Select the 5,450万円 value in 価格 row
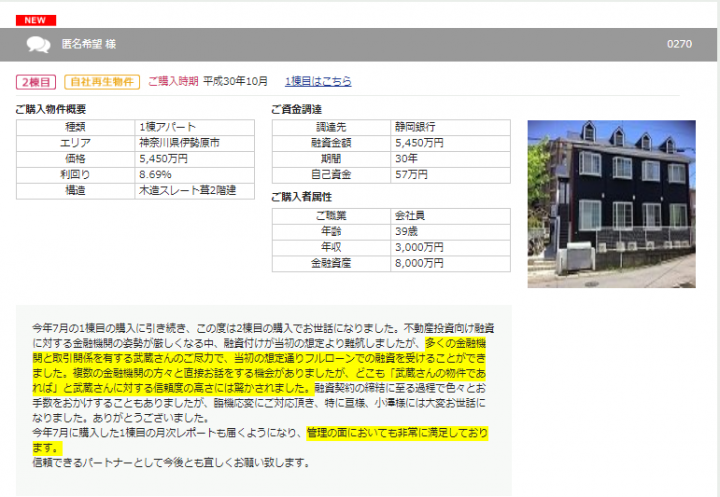Image resolution: width=720 pixels, height=497 pixels. [195, 159]
